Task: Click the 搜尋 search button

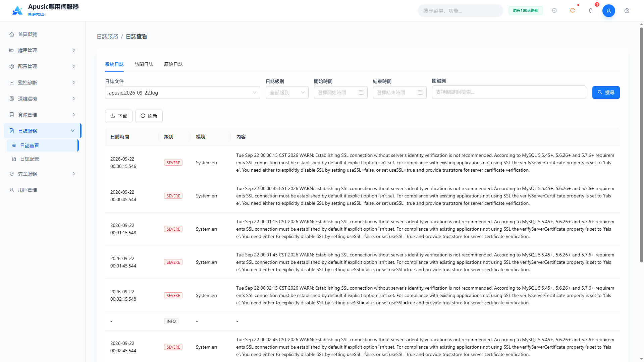Action: pyautogui.click(x=606, y=93)
